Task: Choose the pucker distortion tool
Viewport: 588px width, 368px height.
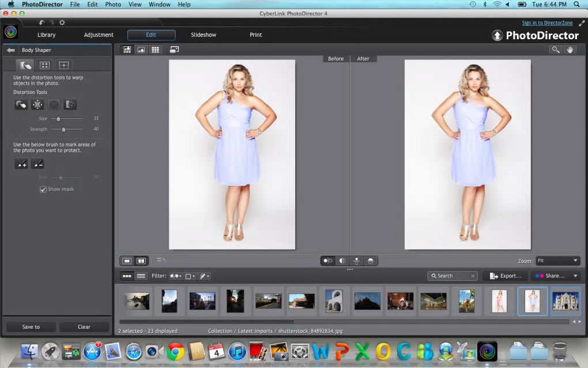Action: [x=37, y=104]
